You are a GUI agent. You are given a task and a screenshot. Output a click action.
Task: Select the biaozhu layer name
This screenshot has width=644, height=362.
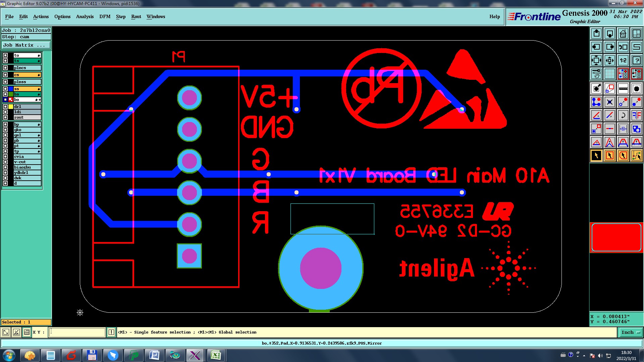(x=27, y=167)
